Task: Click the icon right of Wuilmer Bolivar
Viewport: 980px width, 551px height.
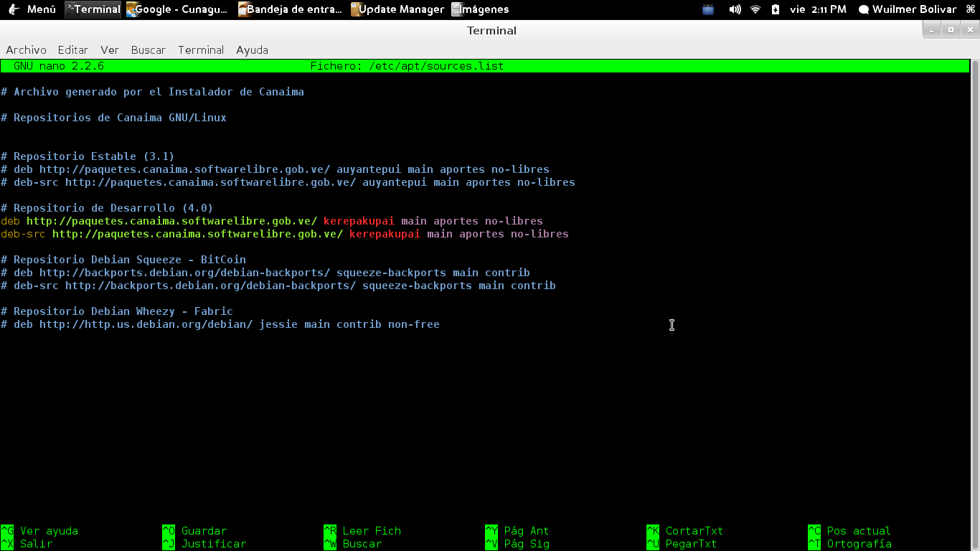Action: pos(971,9)
